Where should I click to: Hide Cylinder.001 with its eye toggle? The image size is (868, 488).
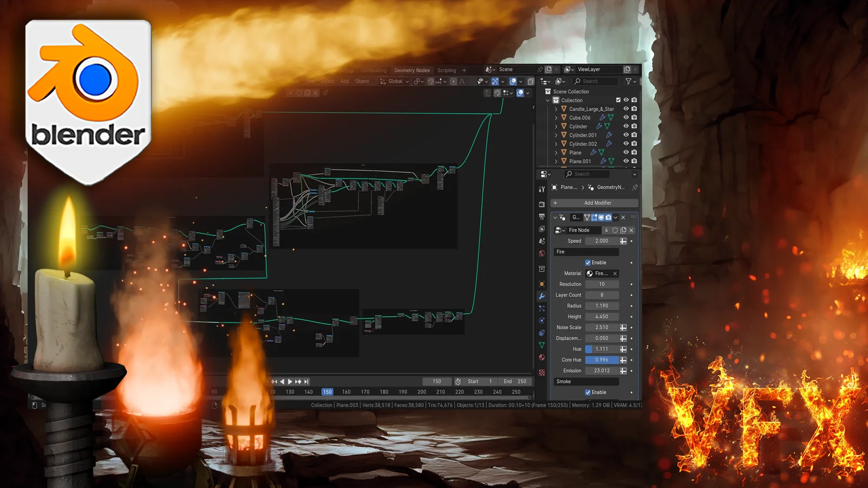pos(626,135)
